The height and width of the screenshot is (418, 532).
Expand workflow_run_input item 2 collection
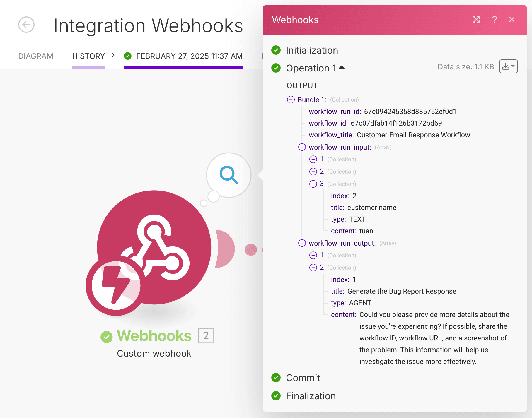click(313, 172)
